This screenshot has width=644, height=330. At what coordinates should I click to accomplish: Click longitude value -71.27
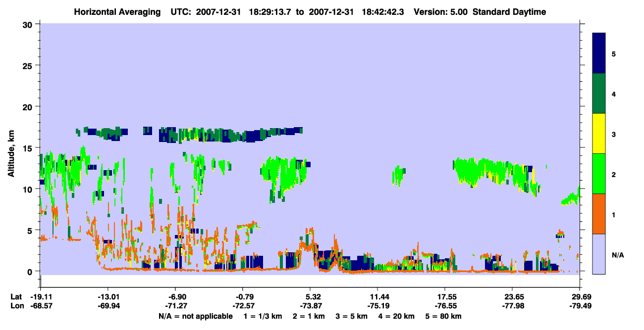tap(175, 306)
